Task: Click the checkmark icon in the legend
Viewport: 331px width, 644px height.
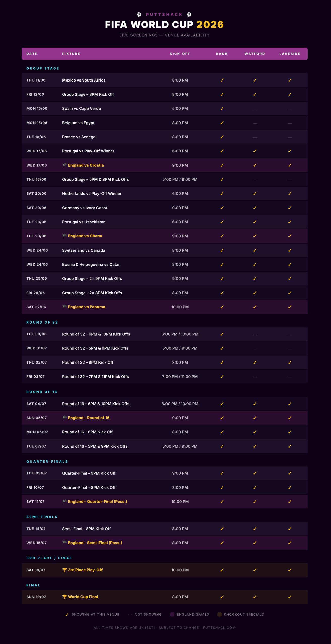Action: [67, 615]
